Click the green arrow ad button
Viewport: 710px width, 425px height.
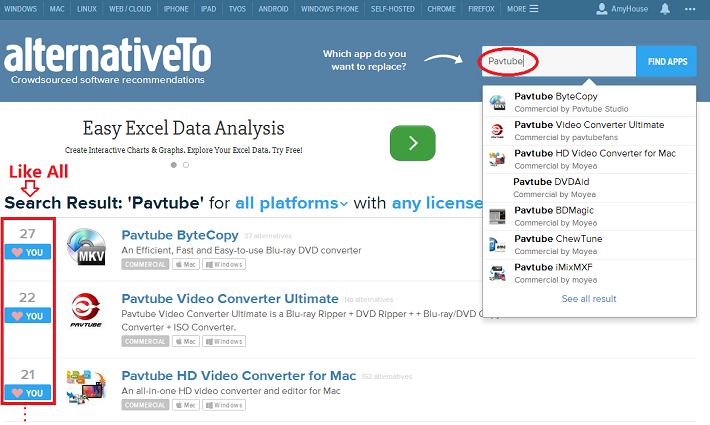pos(413,143)
